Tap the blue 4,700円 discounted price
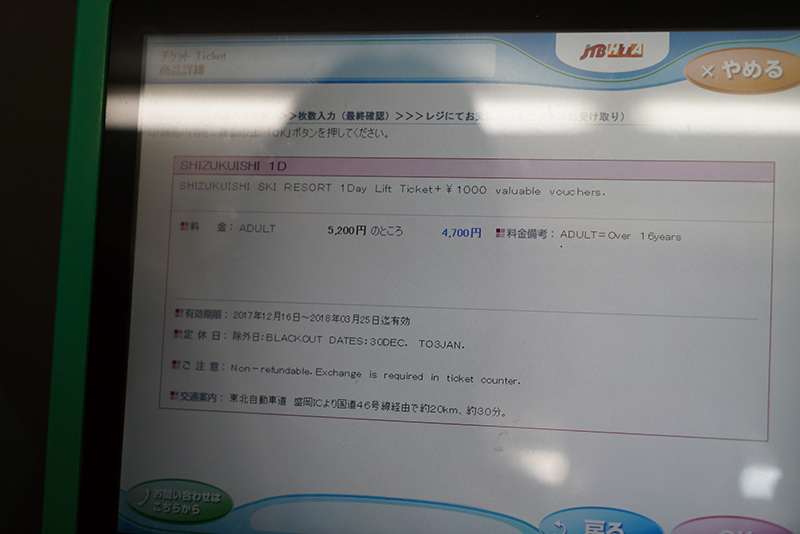 coord(460,233)
